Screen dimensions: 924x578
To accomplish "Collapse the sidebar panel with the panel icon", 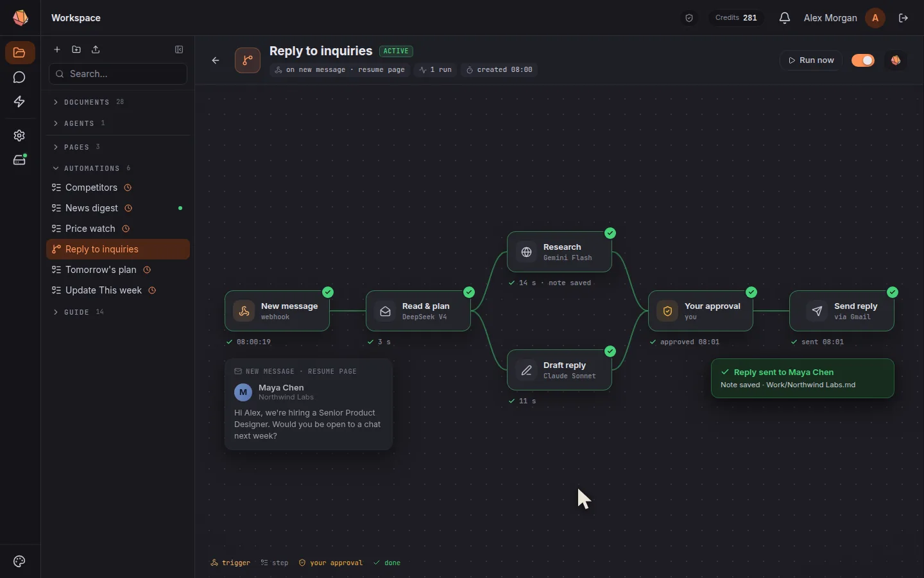I will pyautogui.click(x=179, y=49).
